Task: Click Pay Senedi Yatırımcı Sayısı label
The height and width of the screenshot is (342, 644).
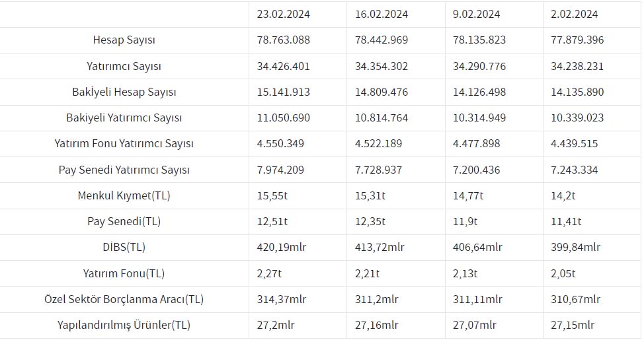Action: click(124, 170)
